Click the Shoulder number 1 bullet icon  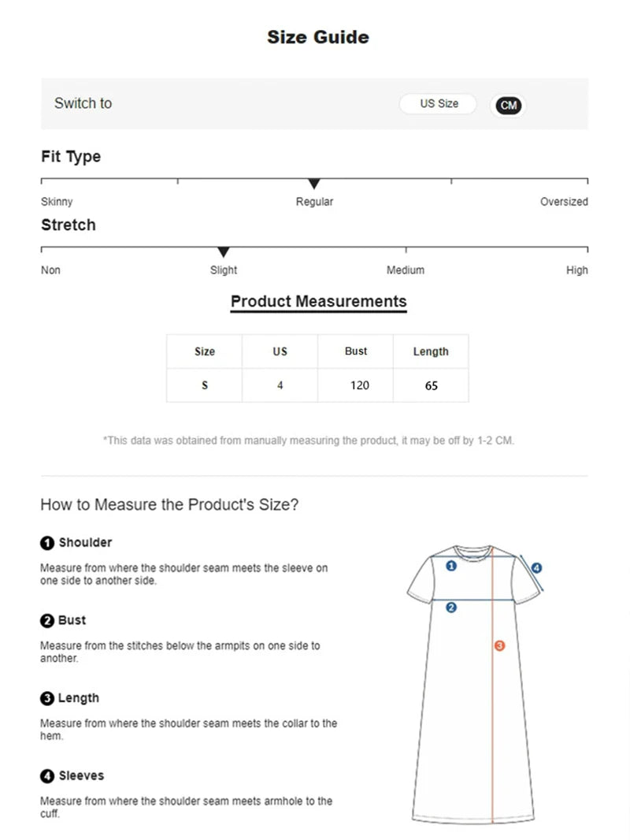[47, 543]
